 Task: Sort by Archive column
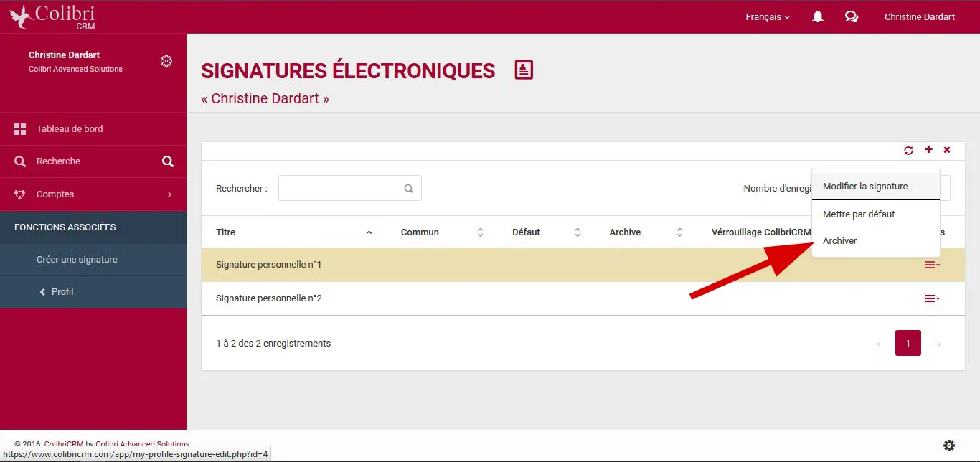(646, 232)
